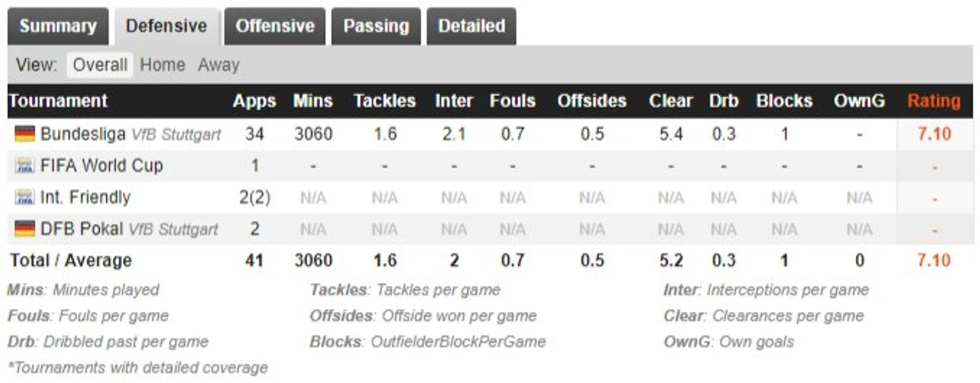The width and height of the screenshot is (980, 383).
Task: Click the German flag icon beside Bundesliga
Action: pyautogui.click(x=24, y=134)
